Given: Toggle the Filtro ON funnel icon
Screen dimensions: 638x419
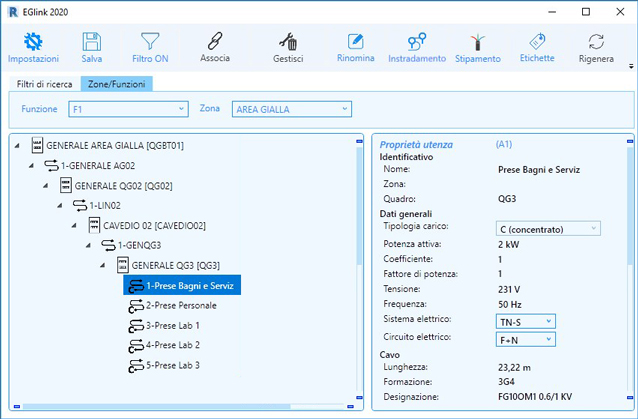Looking at the screenshot, I should 150,41.
